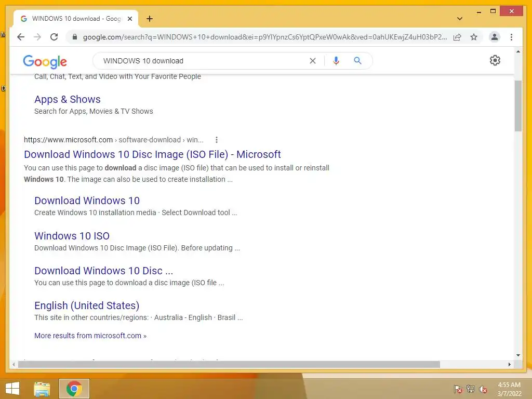Click the https://www.microsoft.com breadcrumb URL
The width and height of the screenshot is (532, 399).
[x=68, y=140]
